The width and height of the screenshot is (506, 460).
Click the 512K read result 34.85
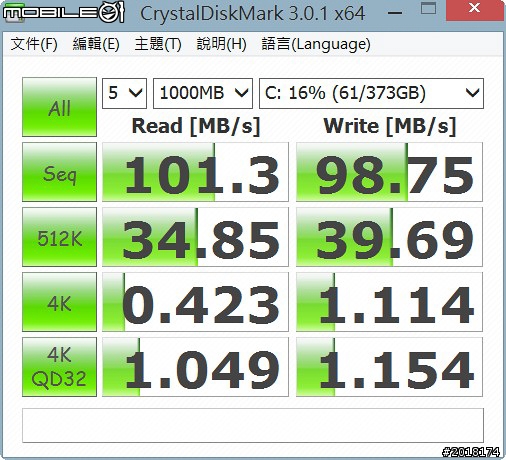point(195,237)
